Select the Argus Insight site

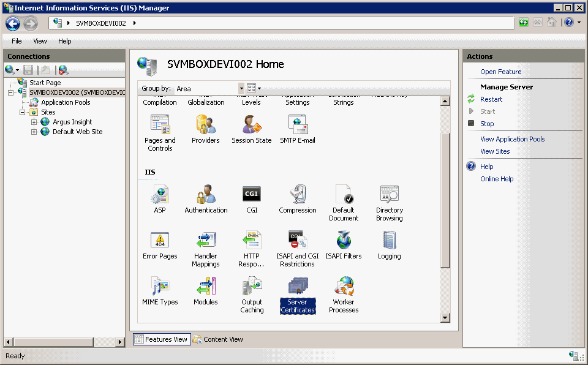[x=72, y=122]
